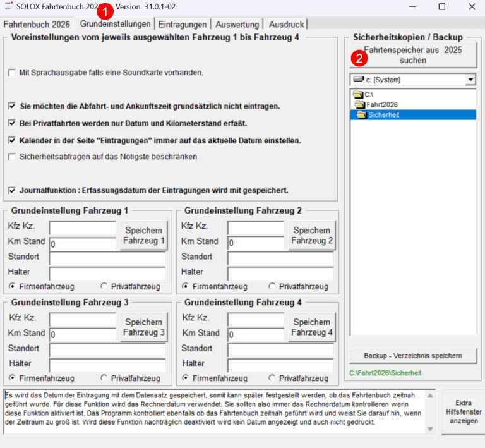Enable the Sprachausgabe sound card checkbox

pyautogui.click(x=12, y=73)
